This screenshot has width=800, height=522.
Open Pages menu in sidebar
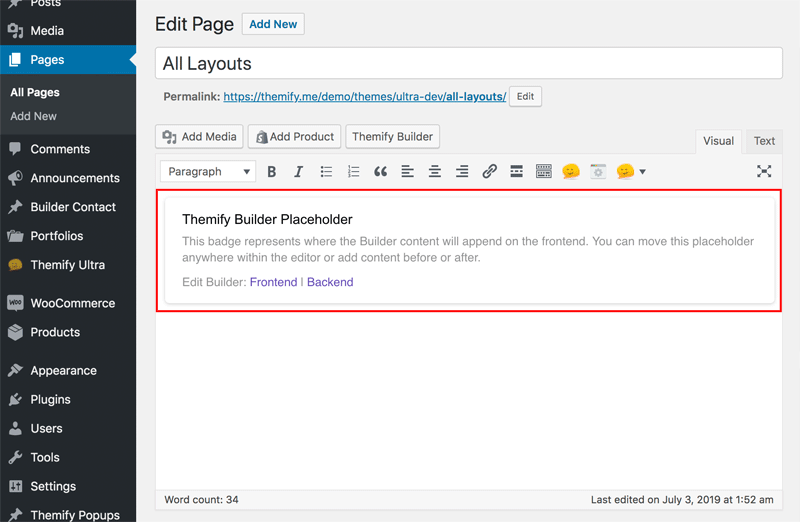(68, 60)
